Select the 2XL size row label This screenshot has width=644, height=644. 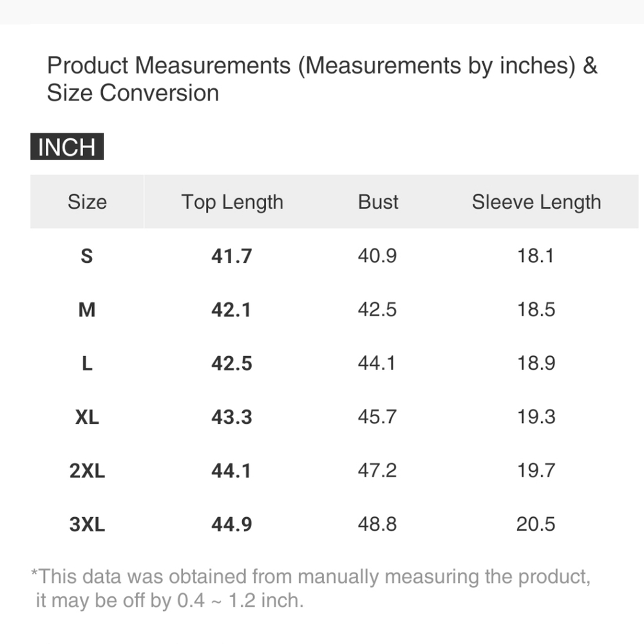(87, 471)
